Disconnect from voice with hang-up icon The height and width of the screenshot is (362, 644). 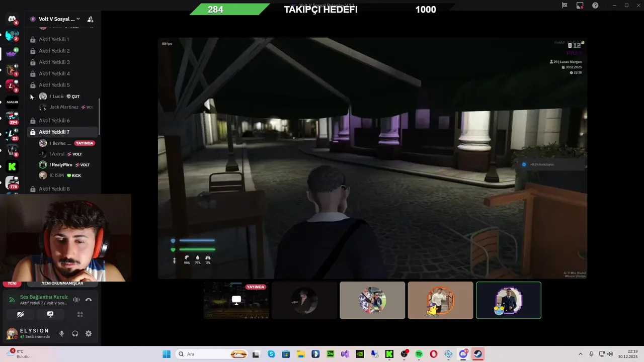(89, 300)
